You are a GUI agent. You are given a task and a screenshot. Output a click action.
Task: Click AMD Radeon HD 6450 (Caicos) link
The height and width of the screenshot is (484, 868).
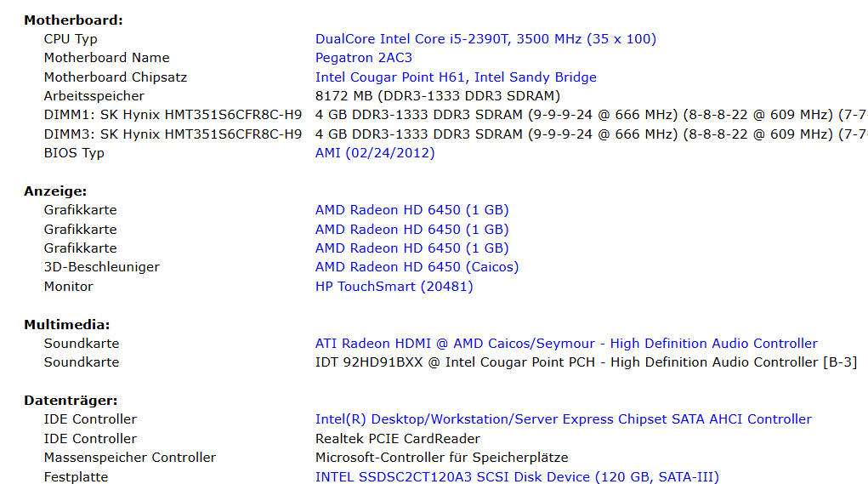[x=417, y=267]
